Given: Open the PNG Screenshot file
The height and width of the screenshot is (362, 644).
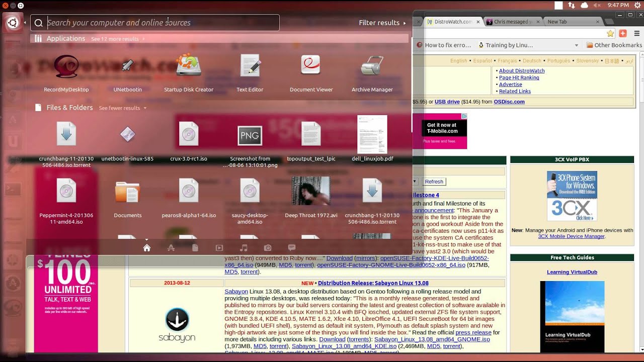Looking at the screenshot, I should point(250,136).
